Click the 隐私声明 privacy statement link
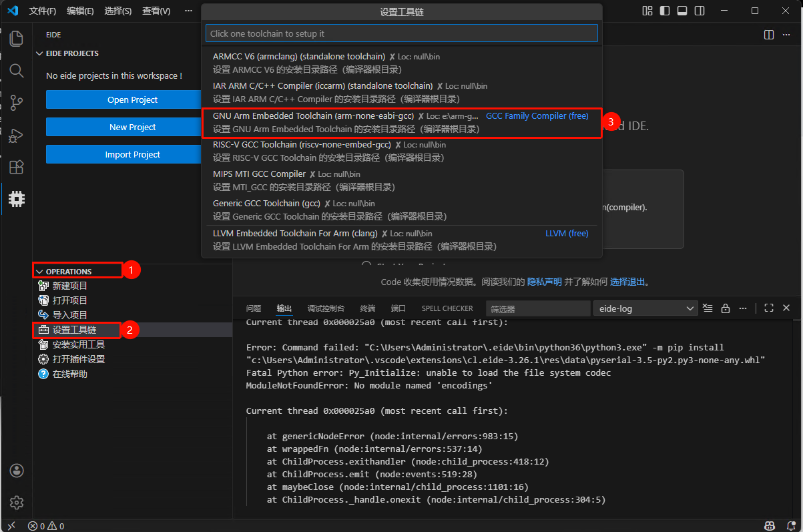The height and width of the screenshot is (532, 803). coord(544,282)
